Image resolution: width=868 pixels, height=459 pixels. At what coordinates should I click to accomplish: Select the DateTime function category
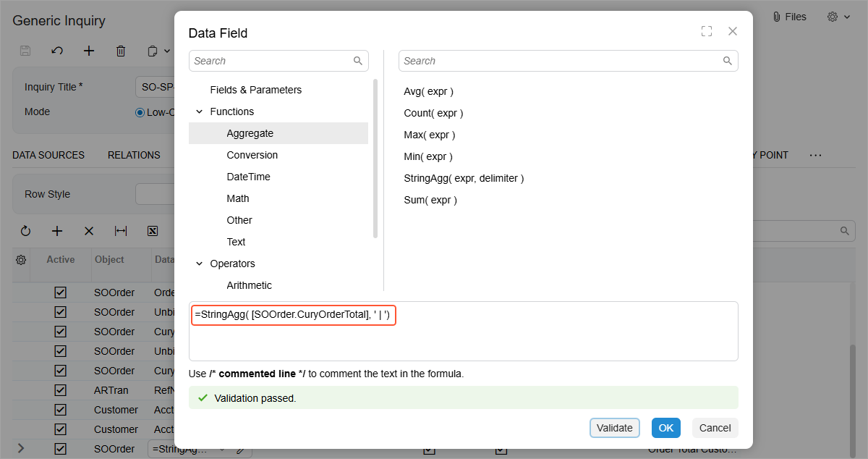pyautogui.click(x=248, y=177)
